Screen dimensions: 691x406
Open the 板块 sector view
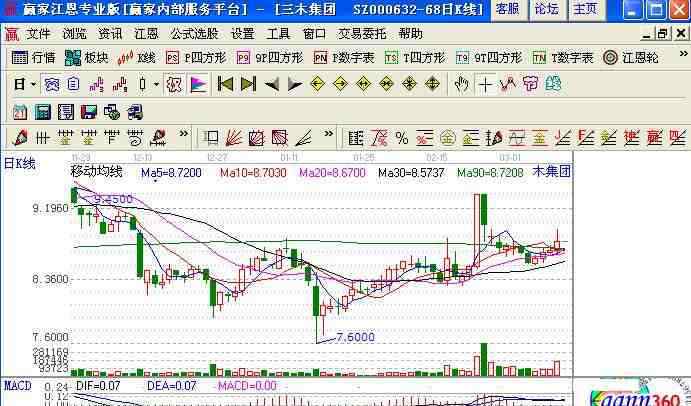86,58
